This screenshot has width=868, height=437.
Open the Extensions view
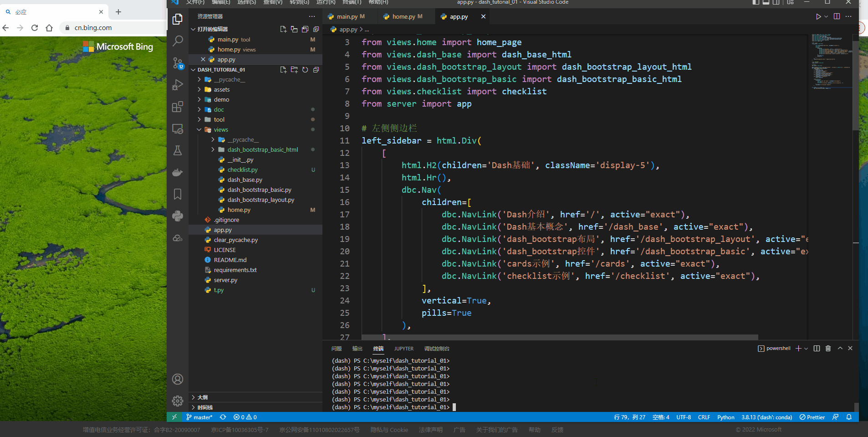[178, 107]
